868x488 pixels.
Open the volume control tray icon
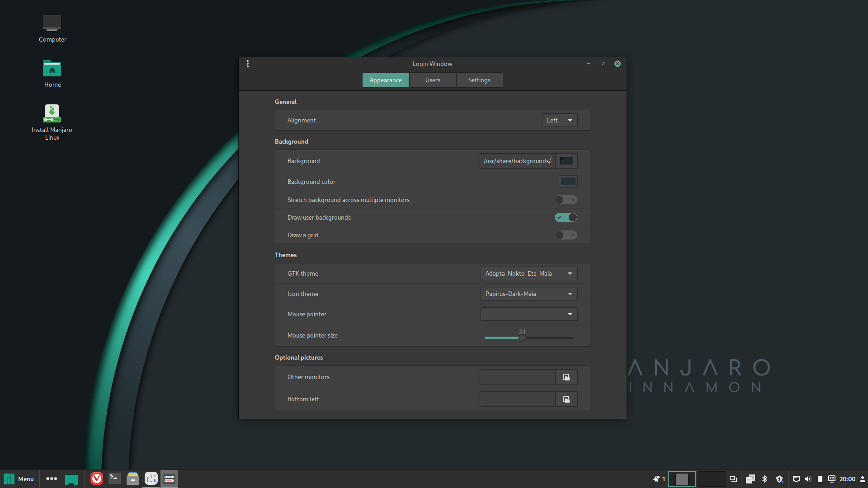tap(808, 479)
